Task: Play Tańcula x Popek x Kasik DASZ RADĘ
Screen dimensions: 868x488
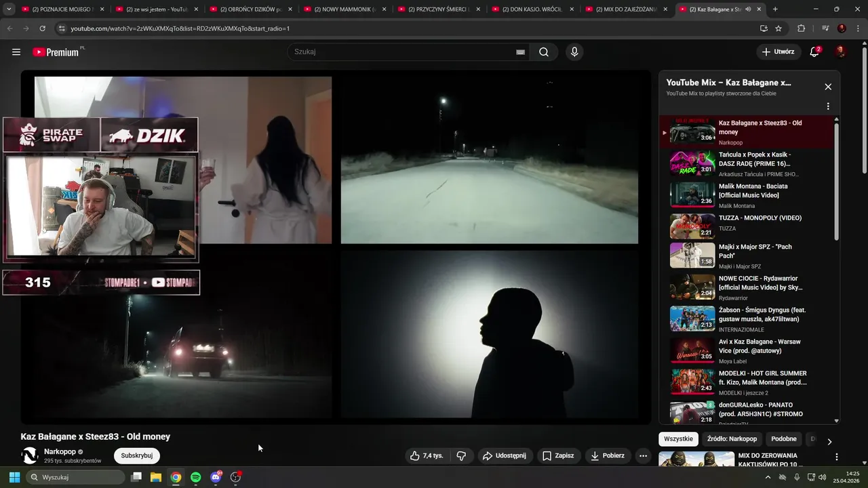Action: 745,163
